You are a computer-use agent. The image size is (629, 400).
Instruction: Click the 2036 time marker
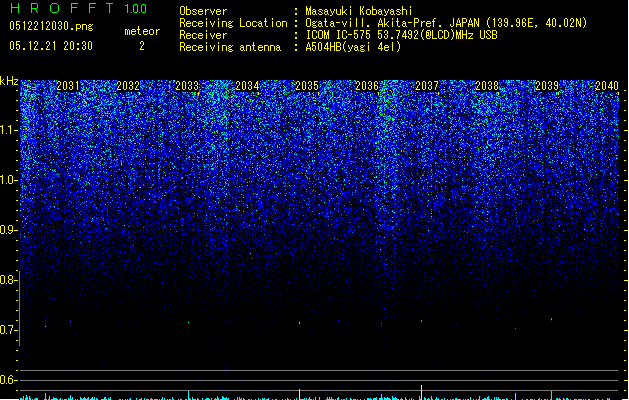367,86
